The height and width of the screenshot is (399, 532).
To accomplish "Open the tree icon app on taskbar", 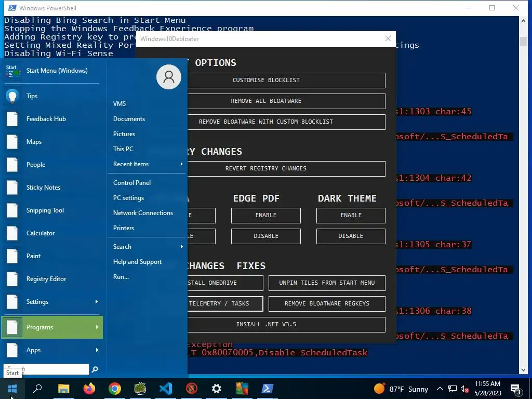I will (x=140, y=389).
